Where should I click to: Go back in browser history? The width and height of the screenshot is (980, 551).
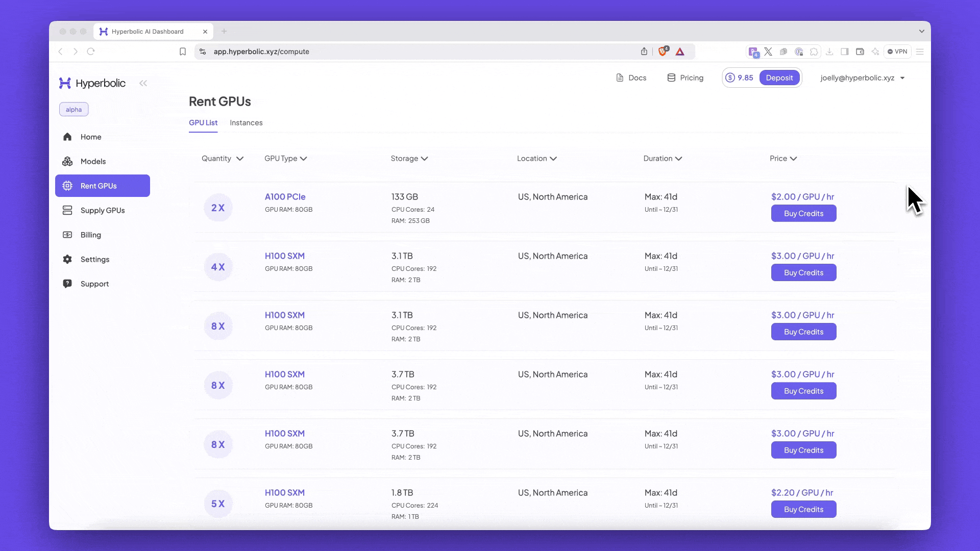(60, 52)
